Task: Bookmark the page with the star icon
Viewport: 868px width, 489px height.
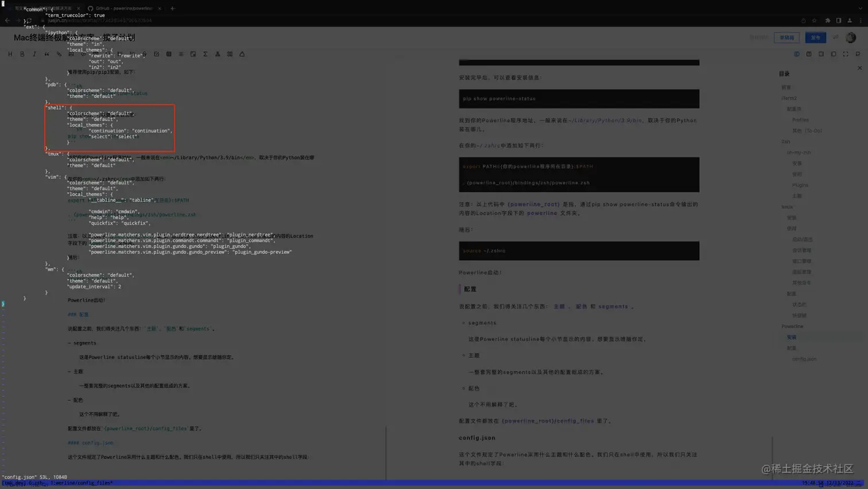Action: click(x=814, y=20)
